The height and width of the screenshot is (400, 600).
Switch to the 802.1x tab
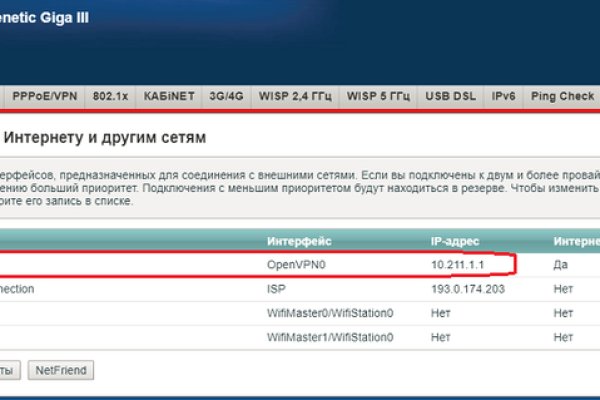111,97
